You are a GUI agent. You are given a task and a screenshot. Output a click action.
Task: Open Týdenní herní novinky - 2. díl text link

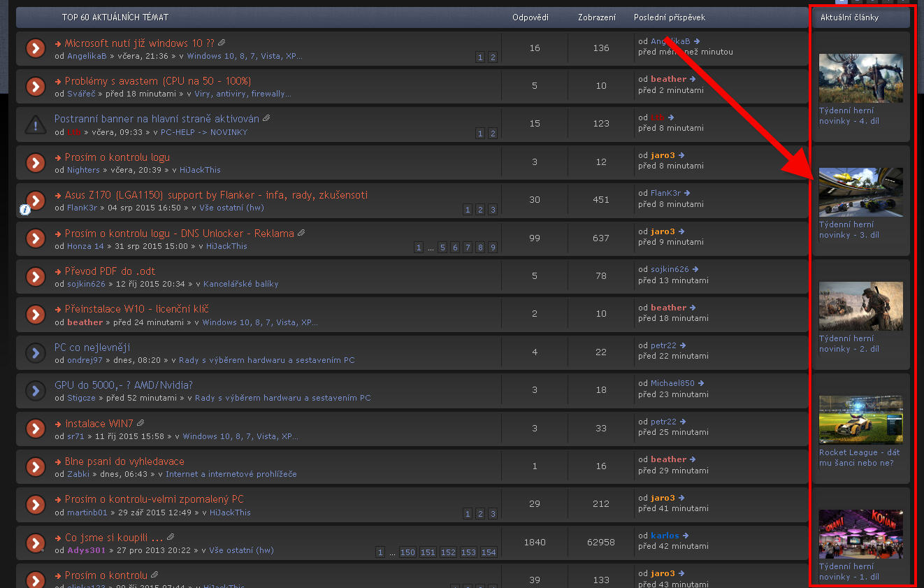click(x=849, y=343)
